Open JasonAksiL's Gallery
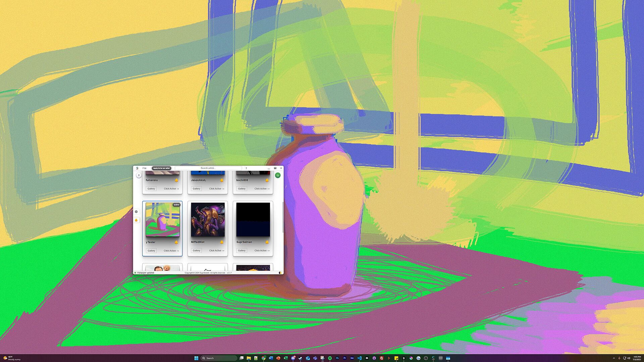Screen dimensions: 644x362 tap(197, 189)
